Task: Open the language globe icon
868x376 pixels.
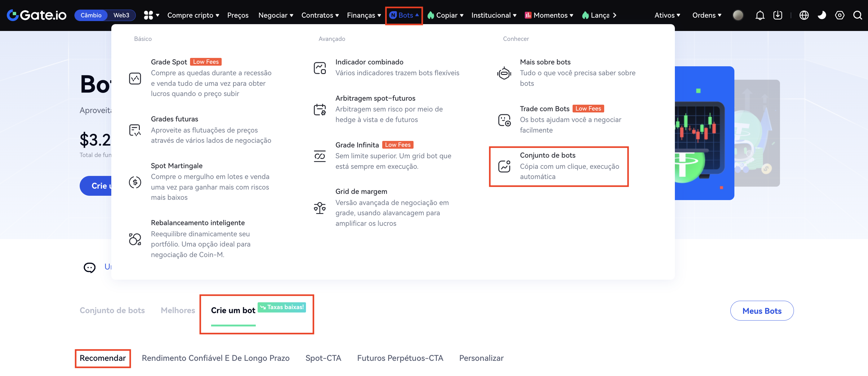Action: click(804, 15)
